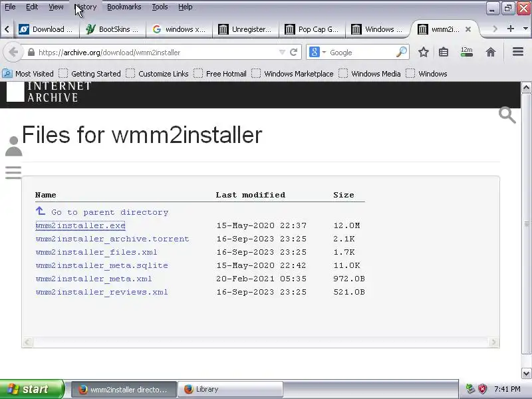Download wmm2installer.exe
Image resolution: width=532 pixels, height=399 pixels.
pyautogui.click(x=80, y=225)
